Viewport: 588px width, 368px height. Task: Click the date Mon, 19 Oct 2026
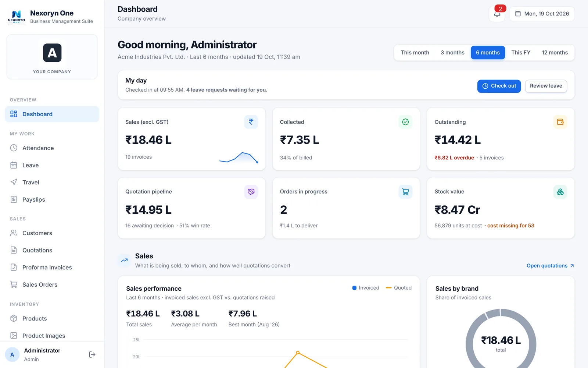[x=542, y=14]
